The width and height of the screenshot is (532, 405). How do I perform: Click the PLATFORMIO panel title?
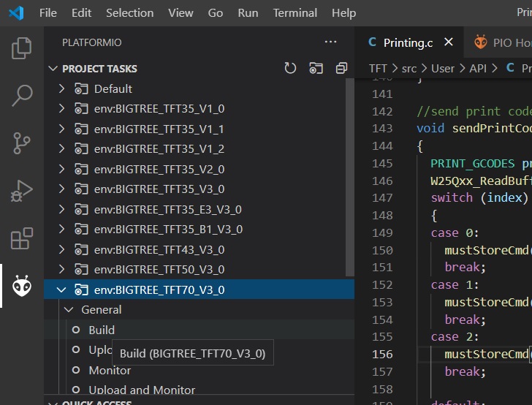[x=91, y=42]
